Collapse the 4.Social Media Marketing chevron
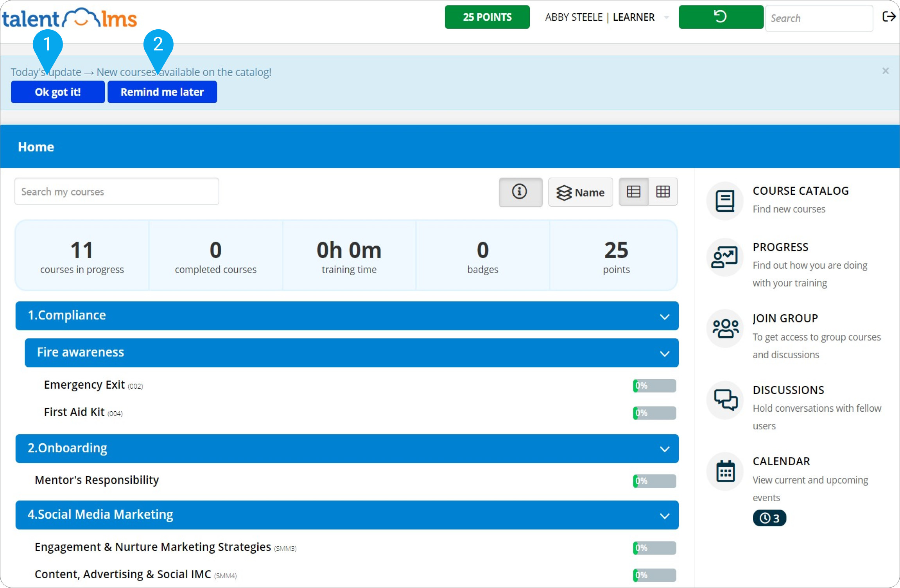This screenshot has width=900, height=588. click(665, 516)
